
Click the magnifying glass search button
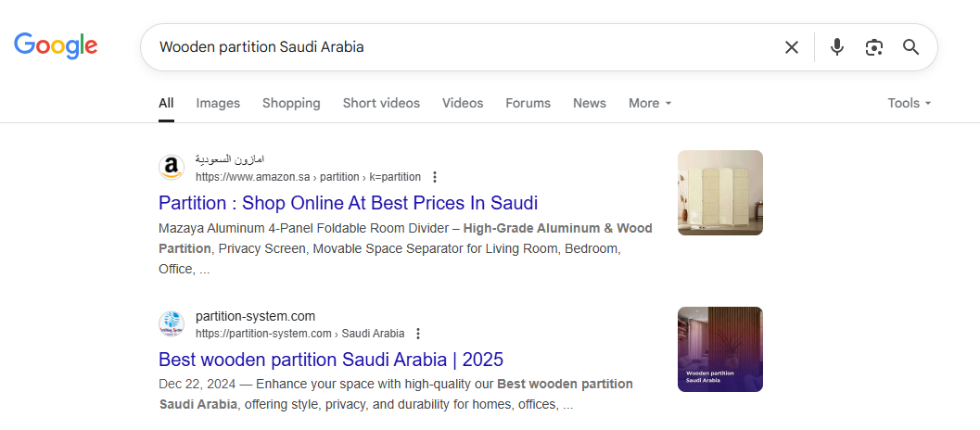click(x=910, y=47)
